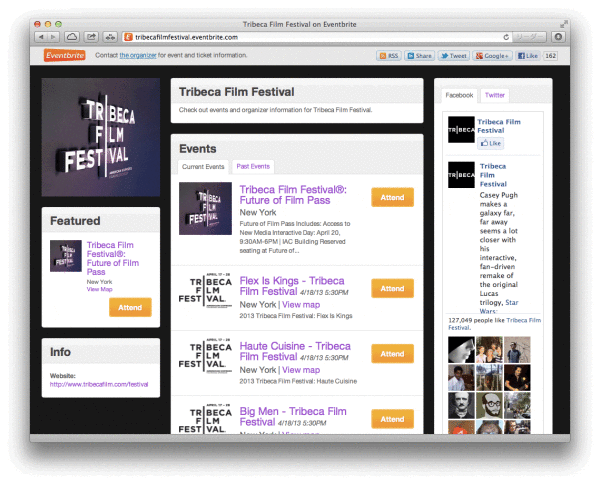Viewport: 600px width, 484px height.
Task: Select the Current Events tab
Action: tap(202, 166)
